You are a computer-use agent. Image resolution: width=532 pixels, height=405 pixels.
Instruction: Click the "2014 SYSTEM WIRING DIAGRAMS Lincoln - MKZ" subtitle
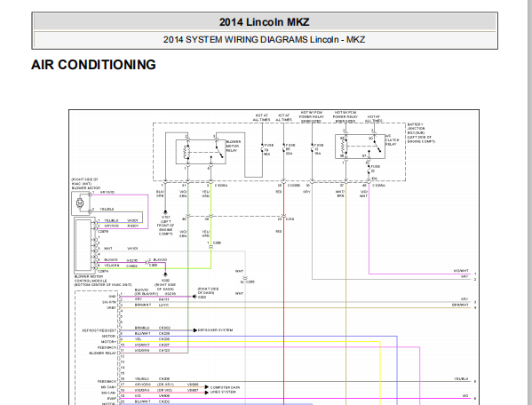(x=265, y=40)
